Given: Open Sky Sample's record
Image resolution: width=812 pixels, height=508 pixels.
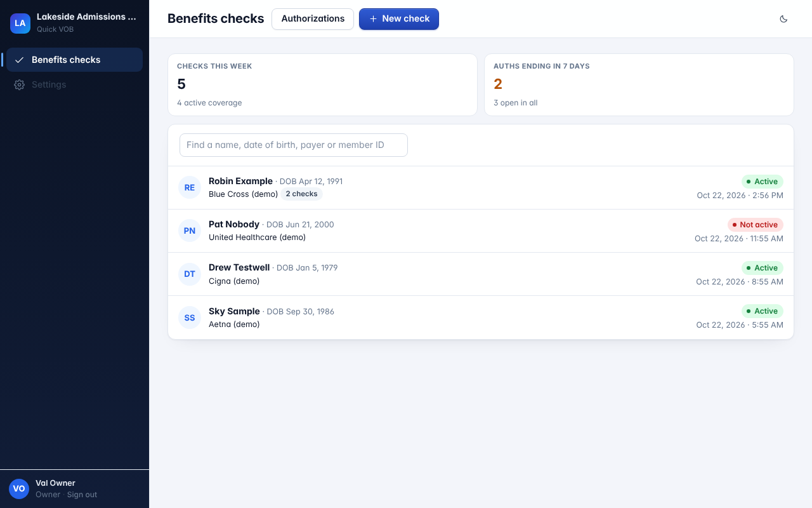Looking at the screenshot, I should click(x=481, y=317).
